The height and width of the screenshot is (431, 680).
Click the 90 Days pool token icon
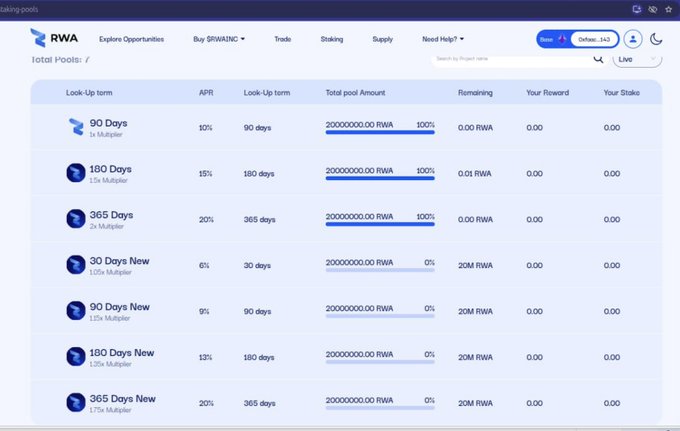point(76,127)
